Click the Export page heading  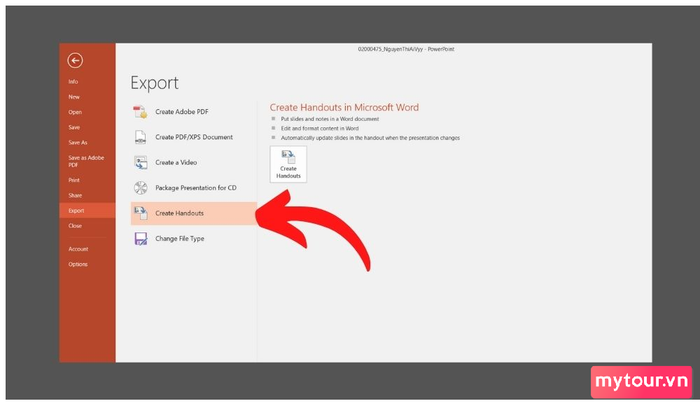154,83
